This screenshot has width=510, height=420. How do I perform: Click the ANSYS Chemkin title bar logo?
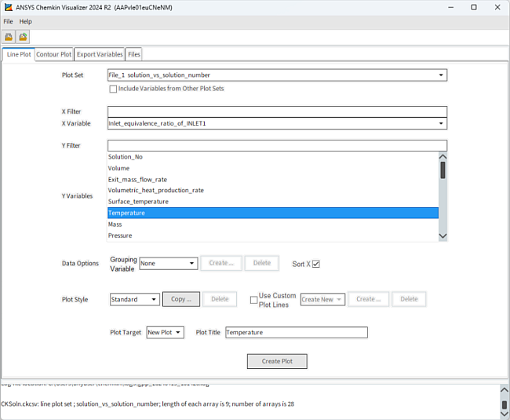9,7
